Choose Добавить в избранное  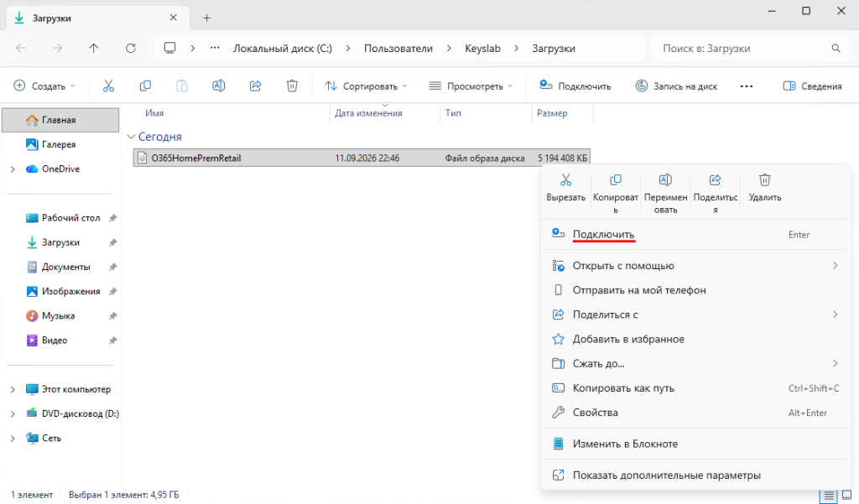(x=695, y=339)
